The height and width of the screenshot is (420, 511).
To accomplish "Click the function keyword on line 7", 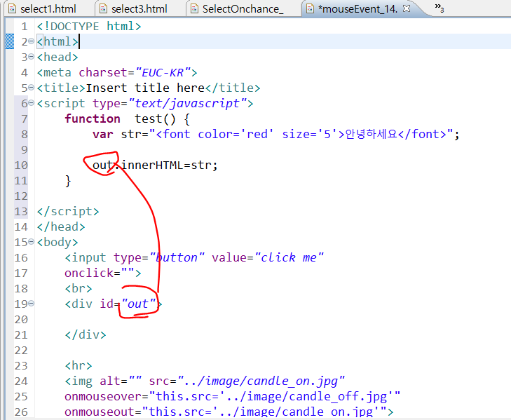I will pos(93,118).
